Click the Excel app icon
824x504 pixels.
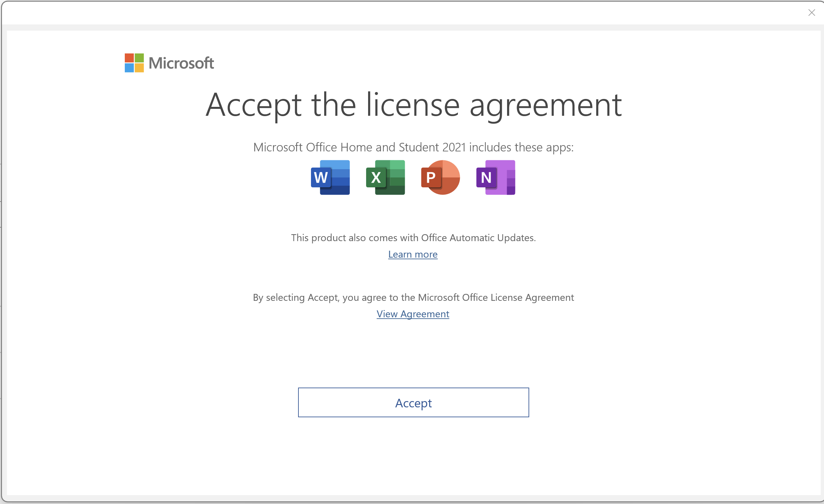(x=385, y=177)
